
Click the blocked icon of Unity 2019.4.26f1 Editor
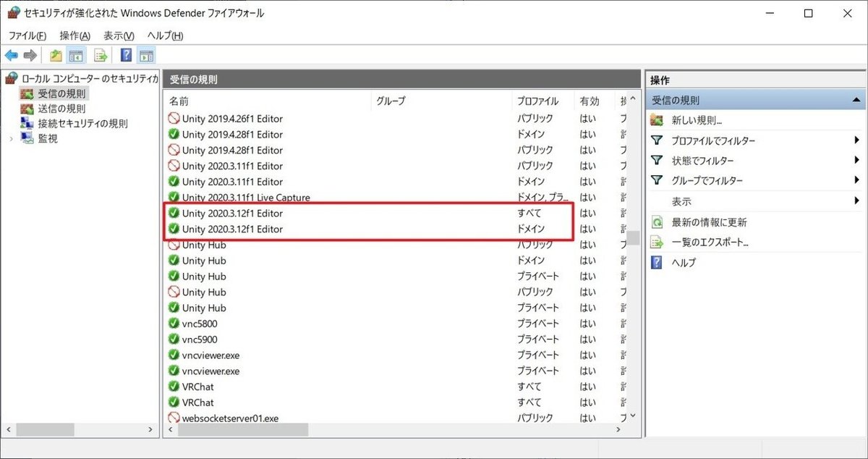point(174,118)
